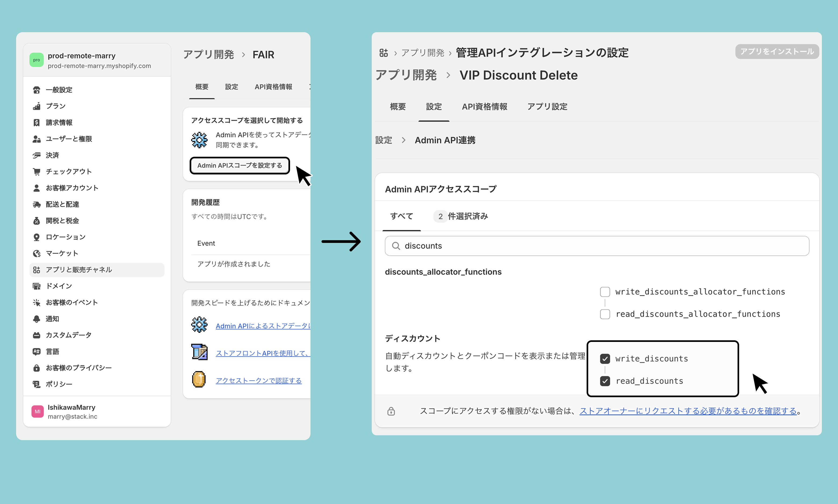838x504 pixels.
Task: Open アクセストークンで認証する link
Action: click(x=259, y=381)
